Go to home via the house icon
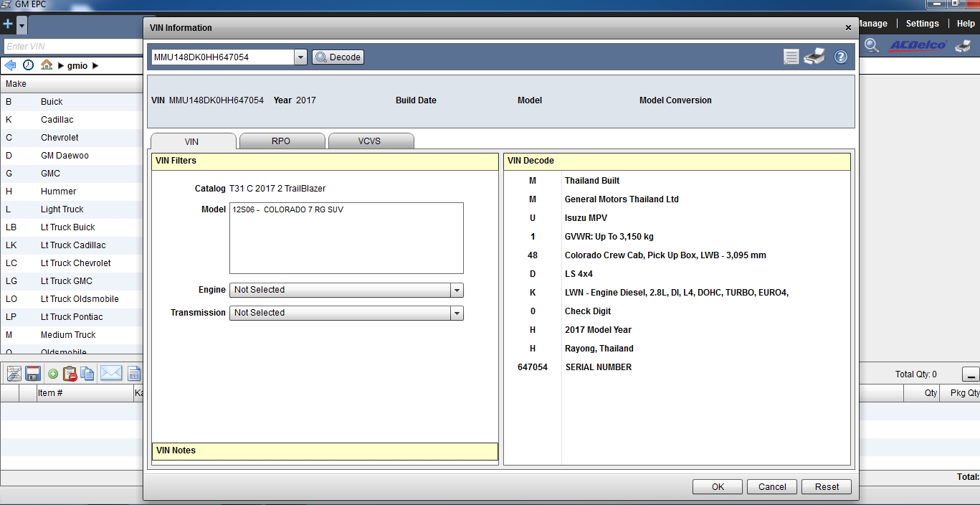The width and height of the screenshot is (980, 505). point(47,65)
